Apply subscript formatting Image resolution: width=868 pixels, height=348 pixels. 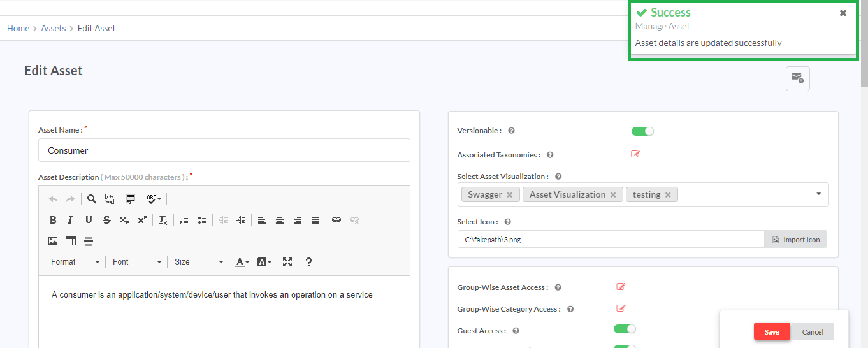124,220
